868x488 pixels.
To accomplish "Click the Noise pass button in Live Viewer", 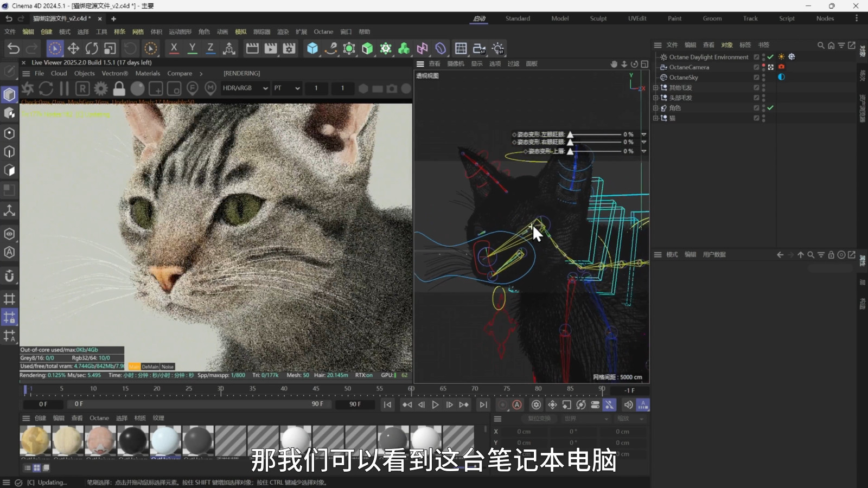I will click(x=168, y=367).
